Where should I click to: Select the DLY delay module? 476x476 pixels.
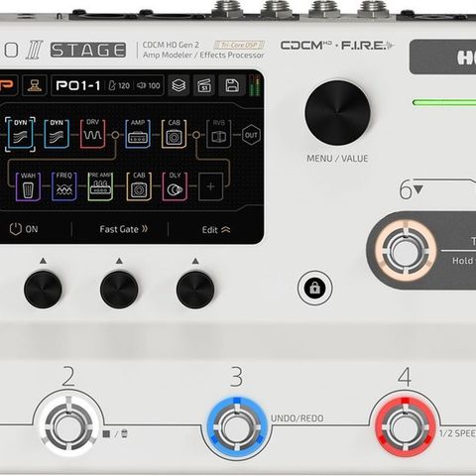(175, 186)
